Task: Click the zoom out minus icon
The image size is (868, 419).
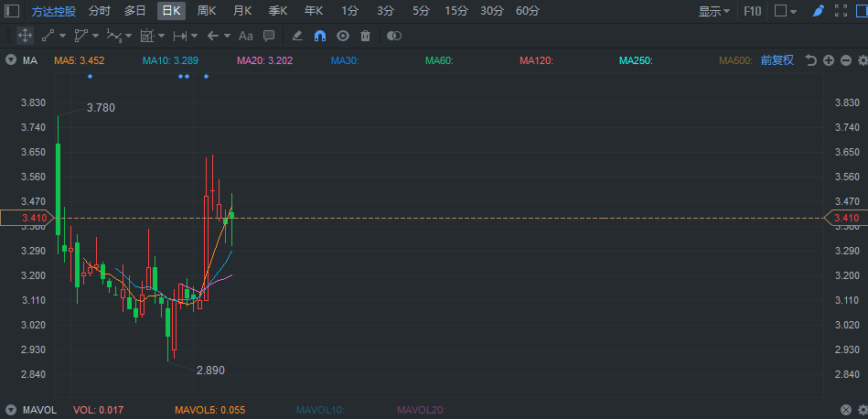Action: (x=845, y=60)
